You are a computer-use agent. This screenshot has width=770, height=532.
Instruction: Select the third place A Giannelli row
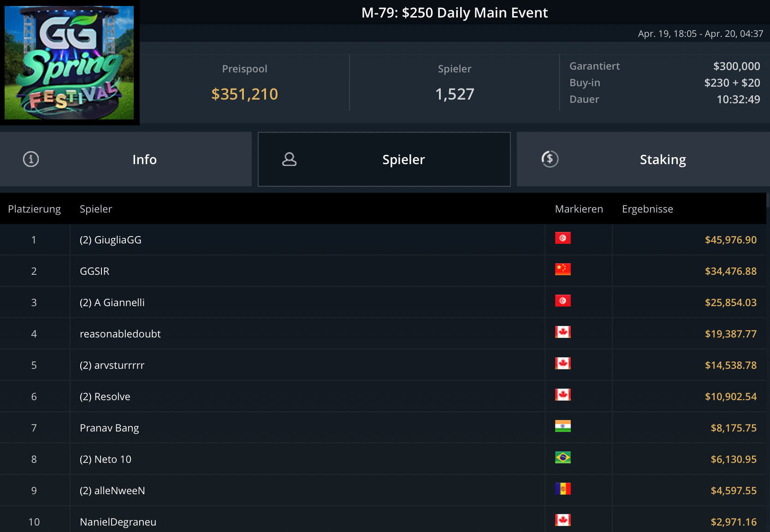(x=112, y=303)
